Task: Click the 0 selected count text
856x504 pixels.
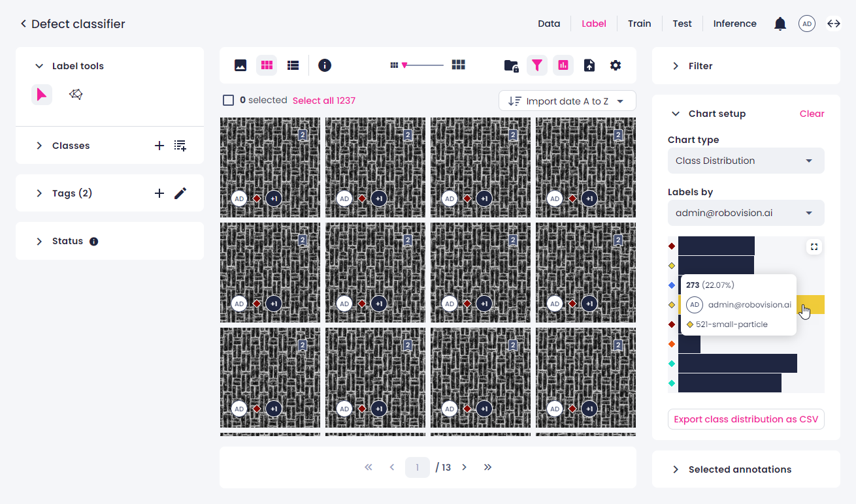Action: coord(263,101)
